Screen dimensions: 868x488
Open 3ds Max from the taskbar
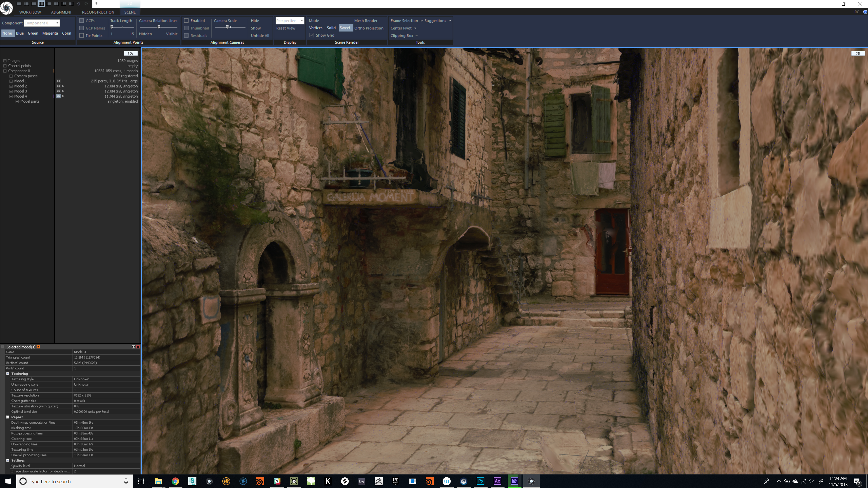pyautogui.click(x=192, y=481)
